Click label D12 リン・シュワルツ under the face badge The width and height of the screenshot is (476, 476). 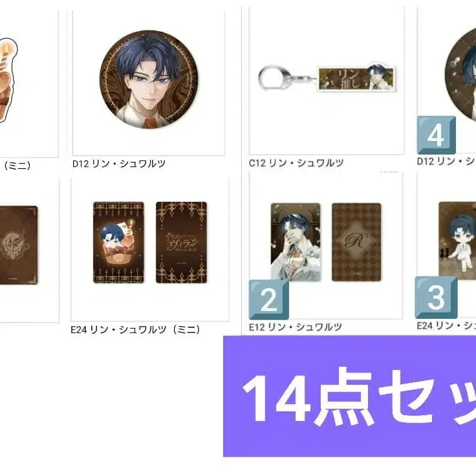[x=119, y=164]
